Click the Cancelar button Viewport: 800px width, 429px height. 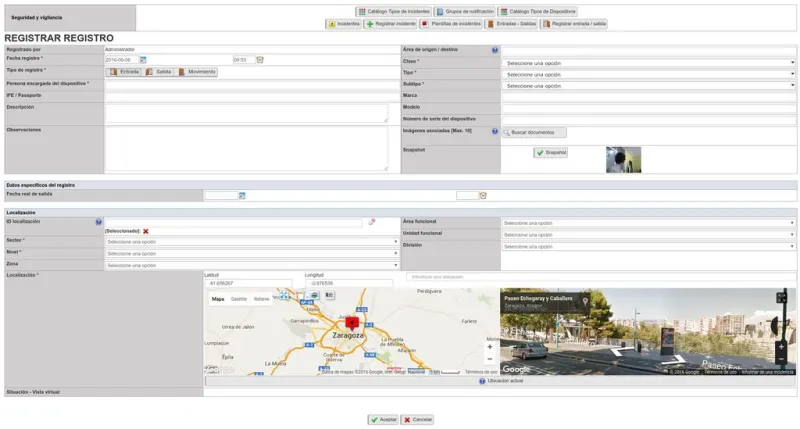(x=417, y=420)
